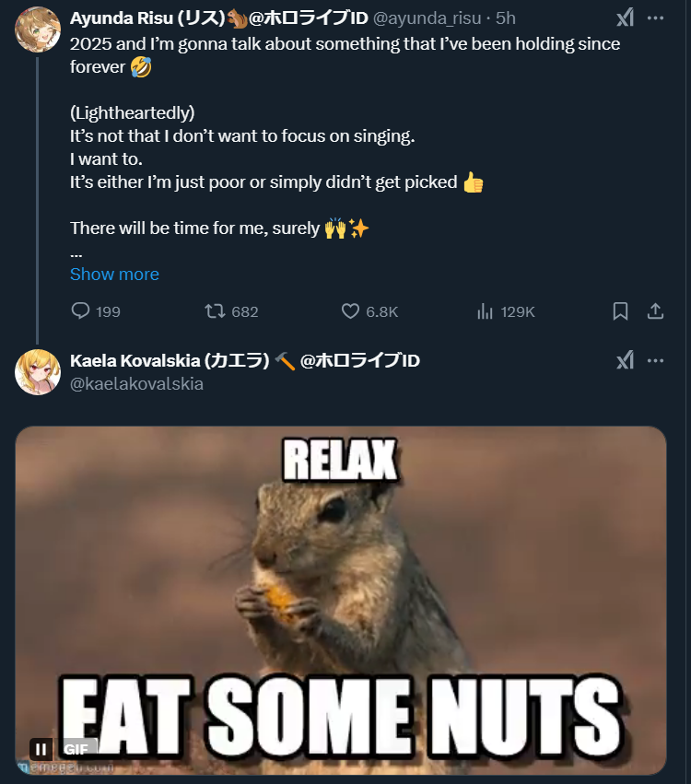This screenshot has height=784, width=691.
Task: Repost Ayunda Risu's tweet
Action: coord(215,311)
